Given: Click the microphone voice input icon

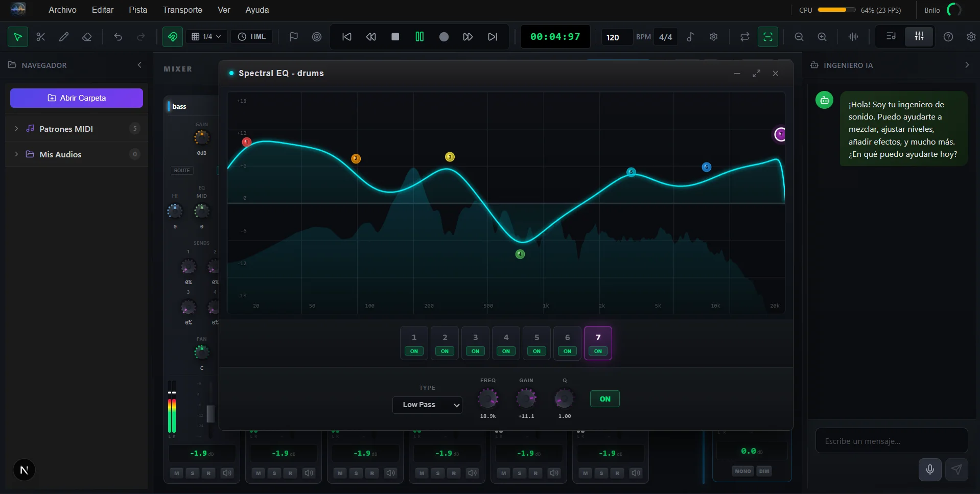Looking at the screenshot, I should [930, 469].
